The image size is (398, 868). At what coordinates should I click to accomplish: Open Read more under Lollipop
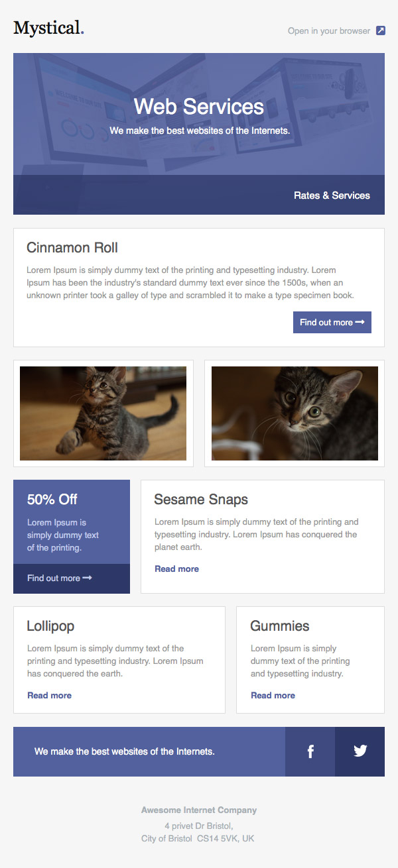[49, 696]
